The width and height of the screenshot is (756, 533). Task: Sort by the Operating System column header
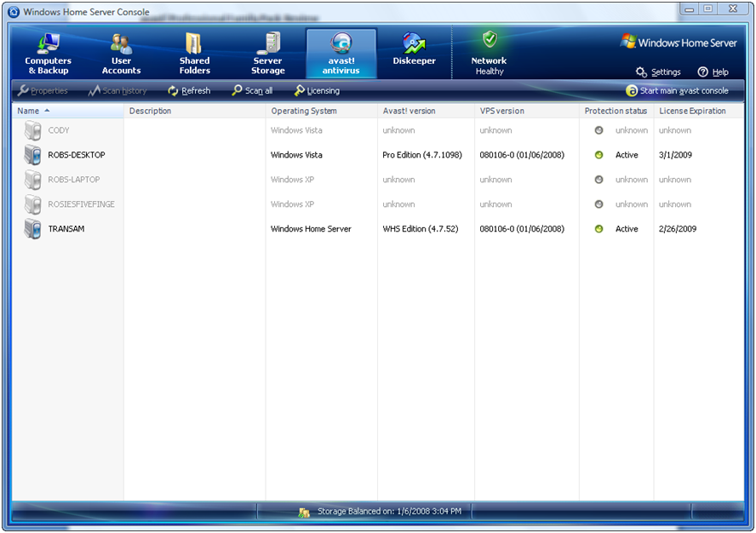[x=322, y=111]
